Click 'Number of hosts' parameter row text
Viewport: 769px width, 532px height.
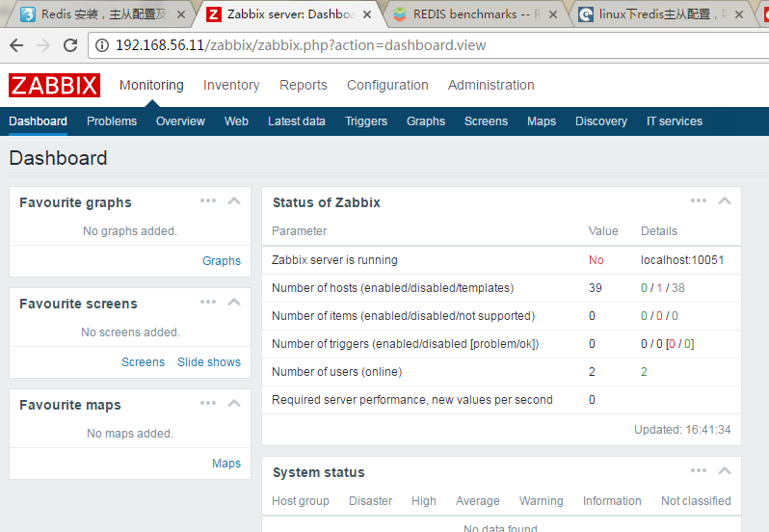click(x=393, y=288)
